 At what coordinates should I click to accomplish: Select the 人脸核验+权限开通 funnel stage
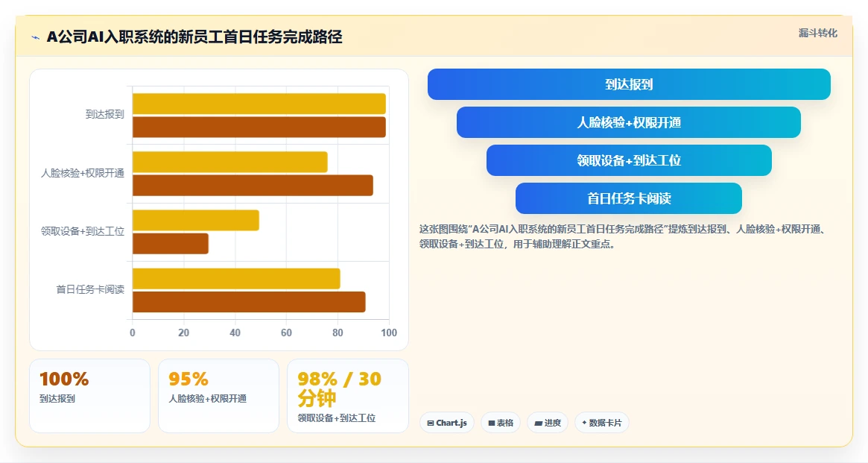(629, 122)
